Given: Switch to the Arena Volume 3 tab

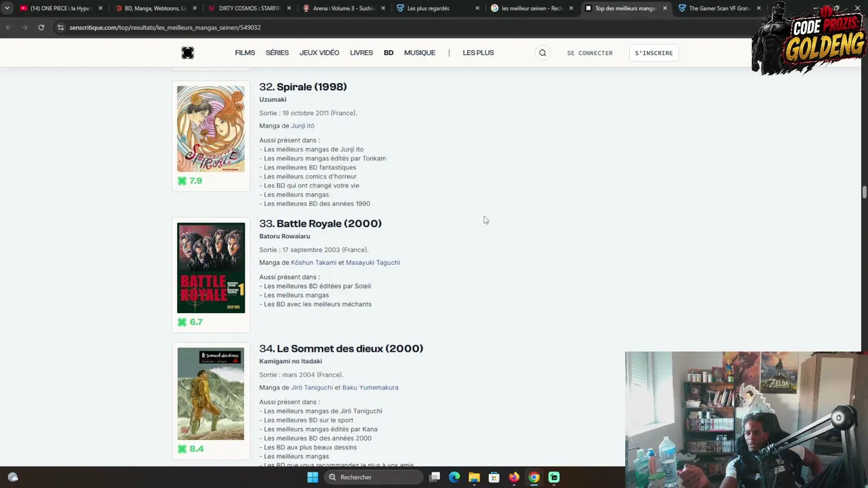Looking at the screenshot, I should coord(343,8).
